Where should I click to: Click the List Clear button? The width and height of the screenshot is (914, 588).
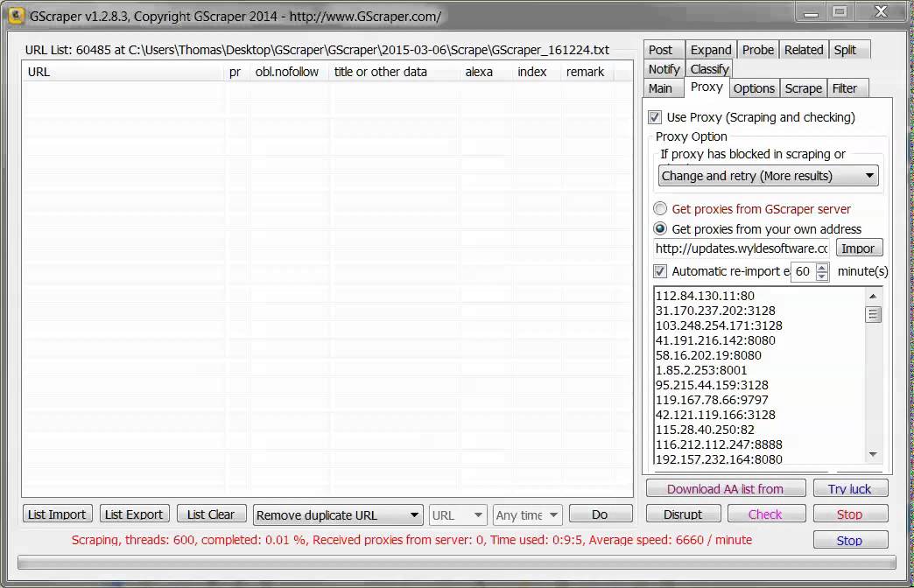(211, 514)
